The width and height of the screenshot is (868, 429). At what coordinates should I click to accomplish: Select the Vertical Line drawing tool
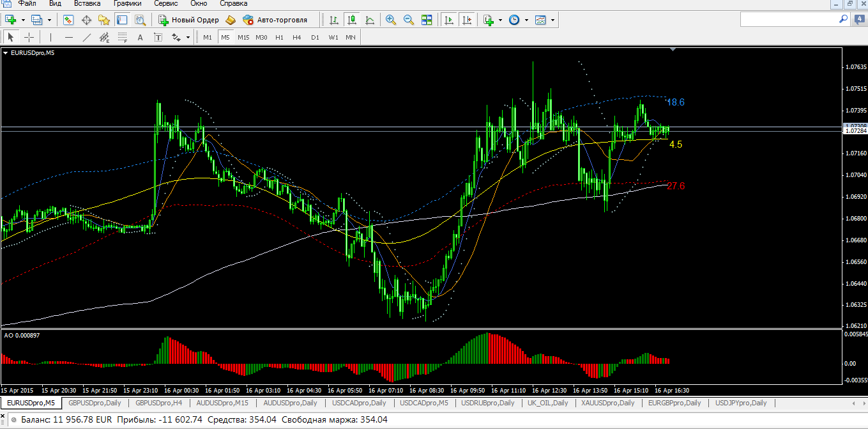50,37
